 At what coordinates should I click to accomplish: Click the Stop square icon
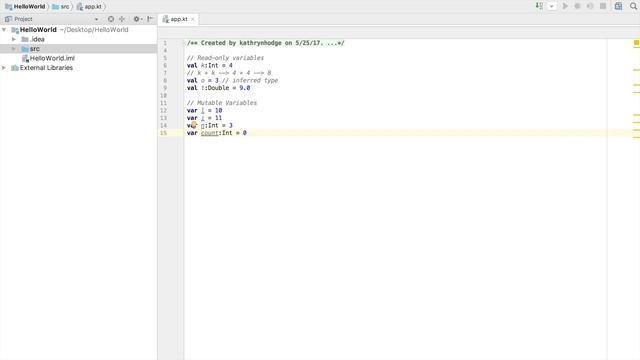603,6
